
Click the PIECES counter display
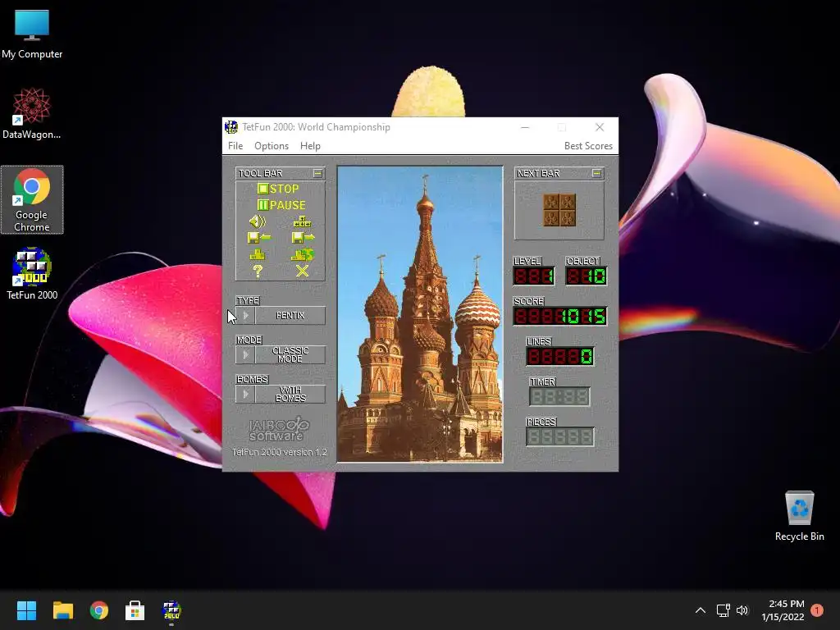559,436
